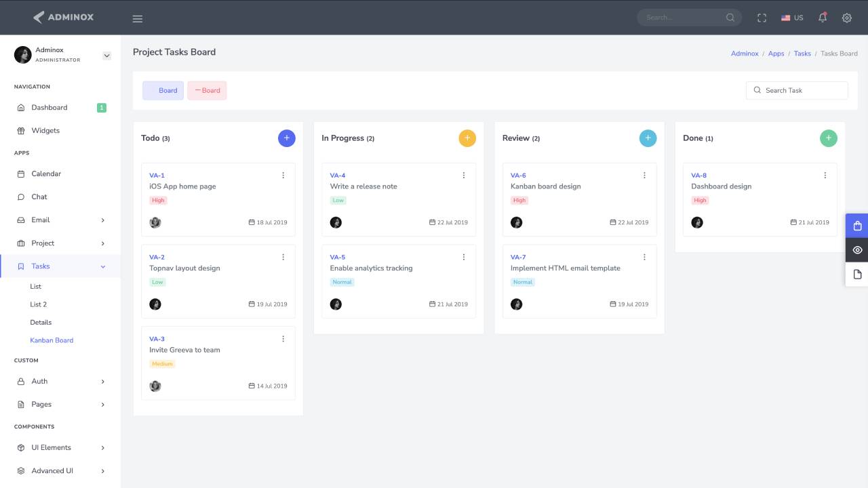This screenshot has width=868, height=488.
Task: Open options menu for VA-5 card
Action: [x=464, y=258]
